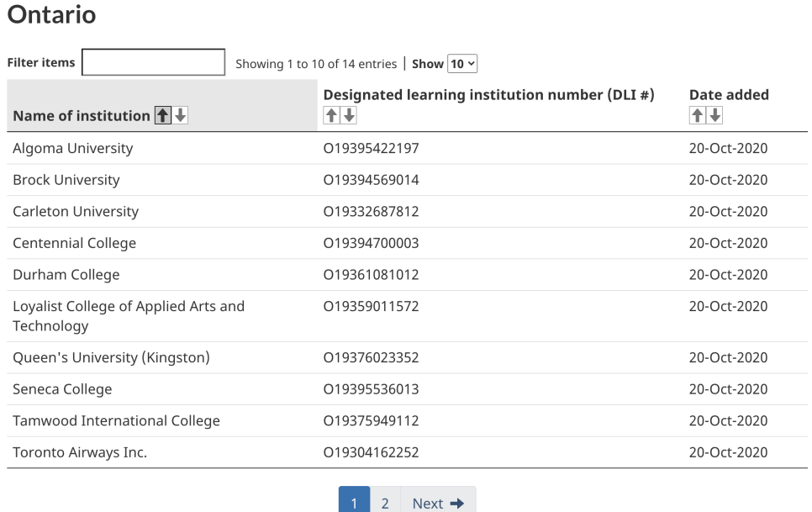812x512 pixels.
Task: Click the date added for Durham College
Action: (728, 274)
